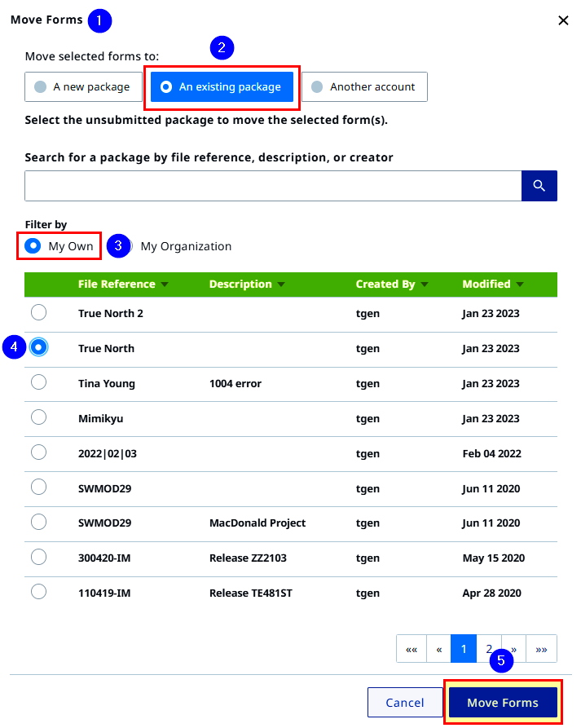The height and width of the screenshot is (728, 581).
Task: Click the 'Release TE481ST' description
Action: click(x=251, y=593)
